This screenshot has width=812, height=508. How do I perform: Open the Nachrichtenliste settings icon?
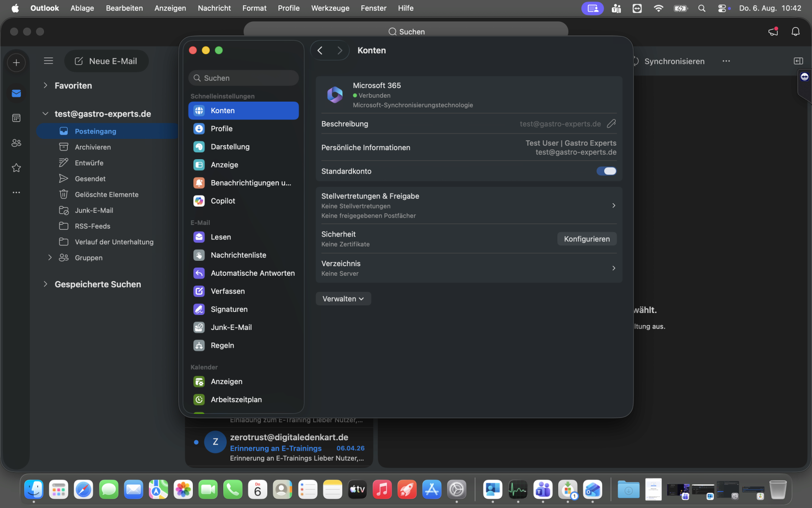click(x=199, y=255)
